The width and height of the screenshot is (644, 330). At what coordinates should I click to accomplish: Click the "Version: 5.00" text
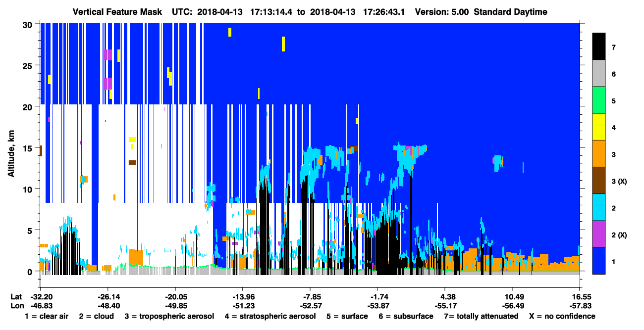coord(442,12)
